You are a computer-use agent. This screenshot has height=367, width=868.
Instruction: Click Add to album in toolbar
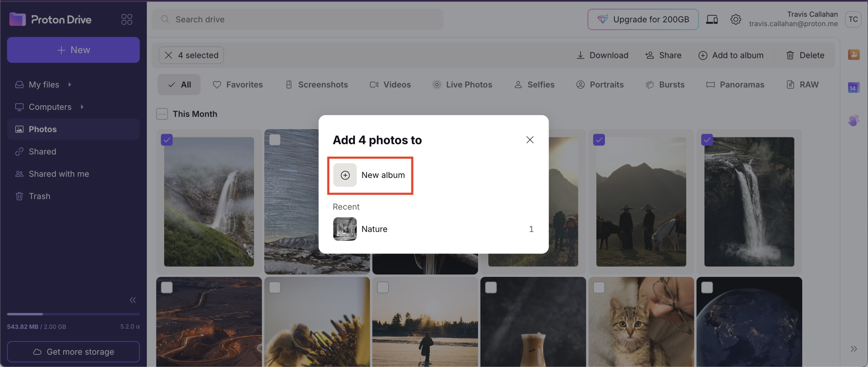point(731,55)
